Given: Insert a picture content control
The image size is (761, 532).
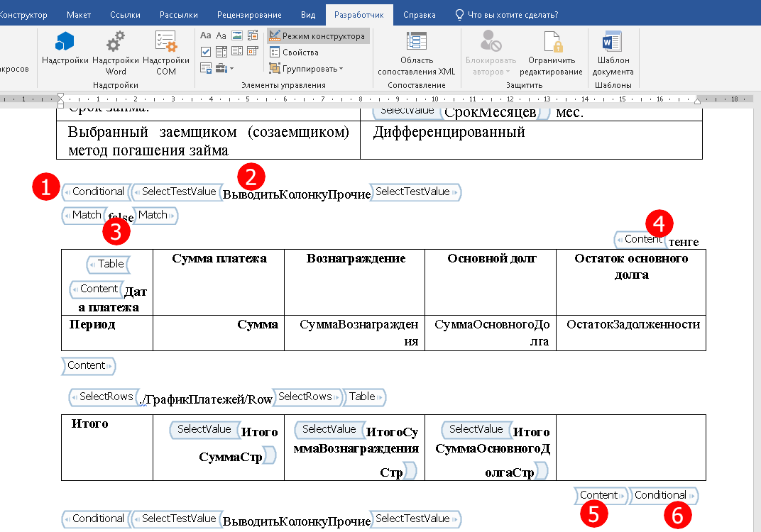Looking at the screenshot, I should (237, 35).
